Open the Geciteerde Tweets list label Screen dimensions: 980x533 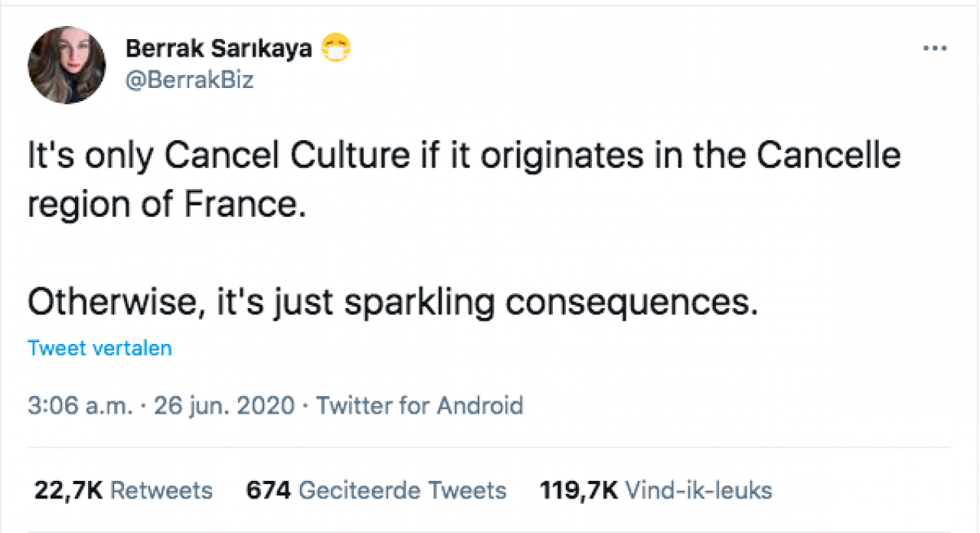pyautogui.click(x=403, y=490)
